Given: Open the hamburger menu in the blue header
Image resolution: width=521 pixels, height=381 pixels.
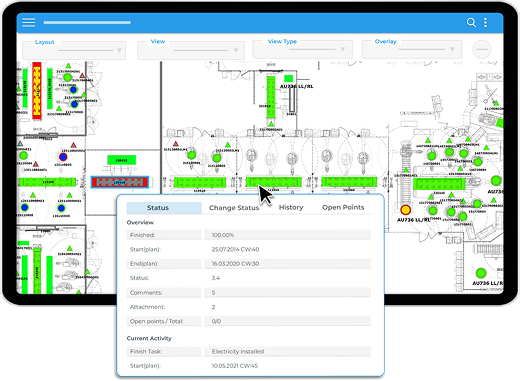Looking at the screenshot, I should (x=29, y=22).
